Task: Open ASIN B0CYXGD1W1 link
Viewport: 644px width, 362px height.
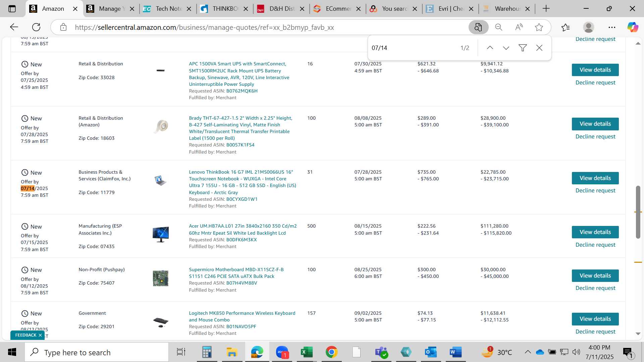Action: click(242, 199)
